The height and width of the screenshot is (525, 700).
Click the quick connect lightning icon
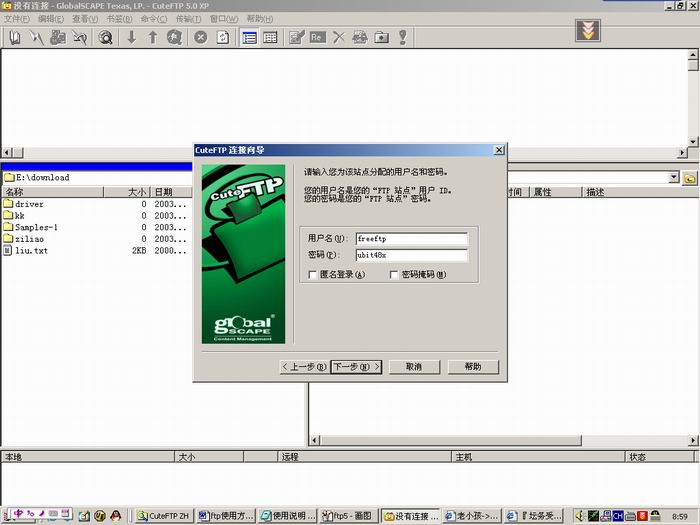coord(37,38)
